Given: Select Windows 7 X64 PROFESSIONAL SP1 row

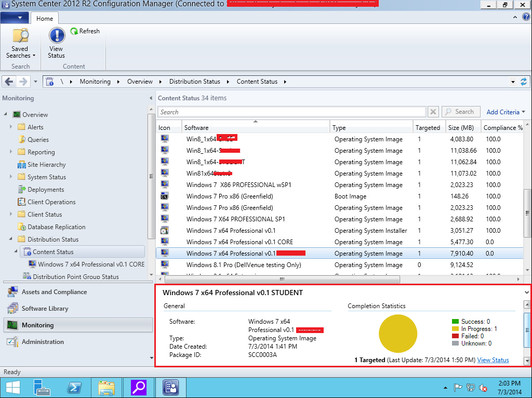Looking at the screenshot, I should coord(339,219).
